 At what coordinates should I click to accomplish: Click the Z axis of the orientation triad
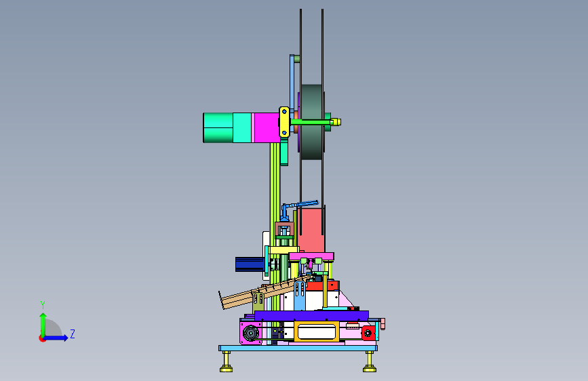click(x=56, y=338)
